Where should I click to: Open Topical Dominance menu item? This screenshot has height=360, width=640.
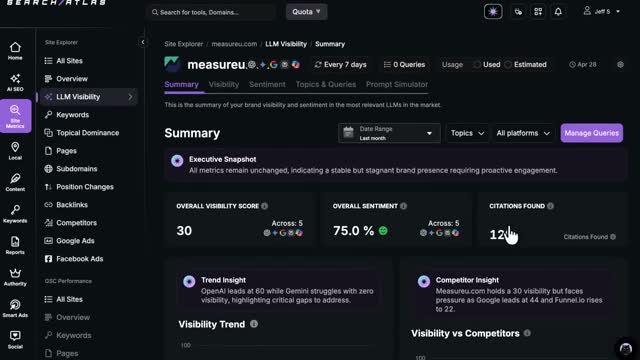tap(89, 133)
